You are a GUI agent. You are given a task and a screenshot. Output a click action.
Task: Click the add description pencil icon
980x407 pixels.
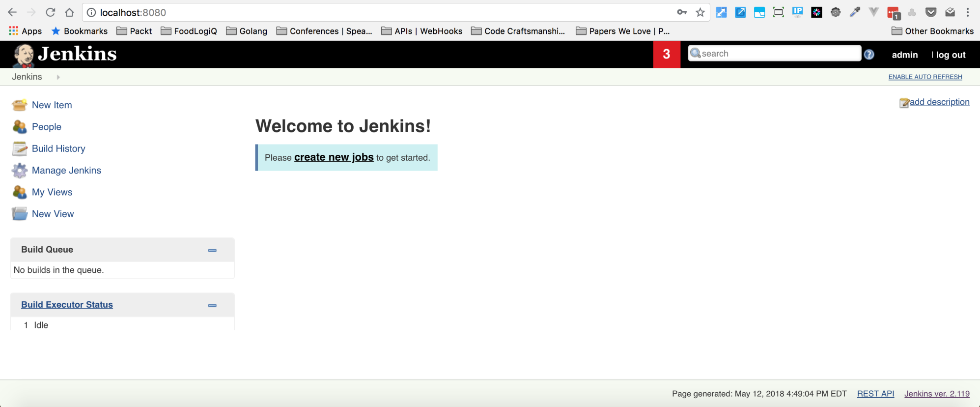[904, 103]
